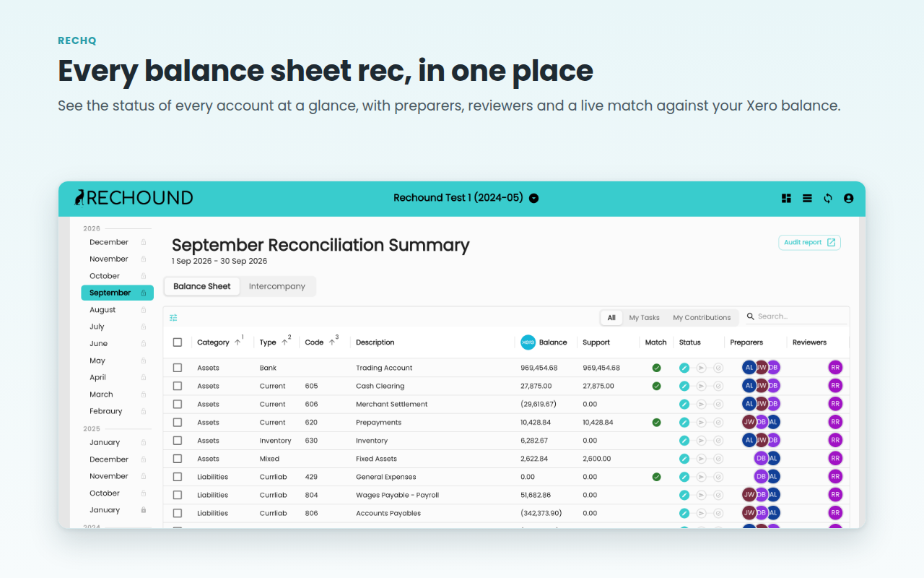Viewport: 924px width, 578px height.
Task: Click the lock icon next to September
Action: coord(144,293)
